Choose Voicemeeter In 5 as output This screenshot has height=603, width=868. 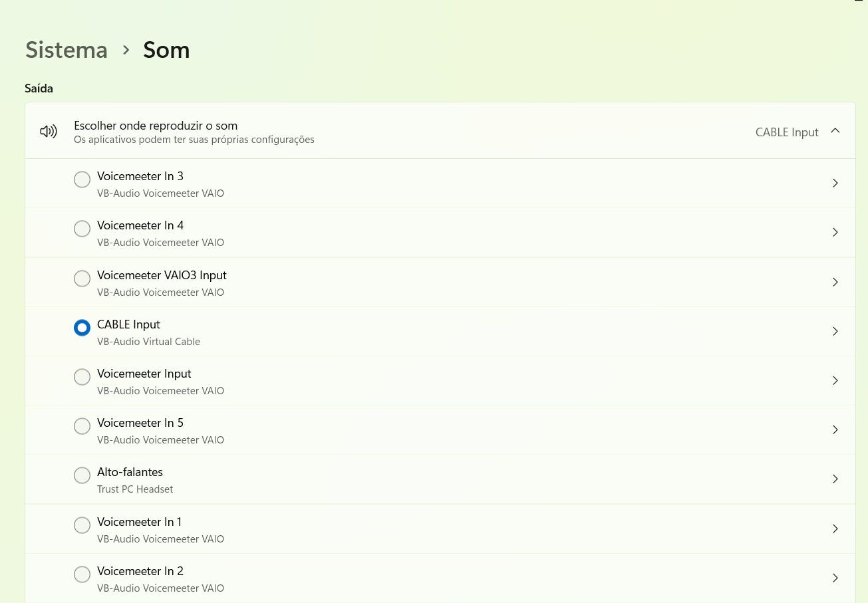click(x=82, y=426)
